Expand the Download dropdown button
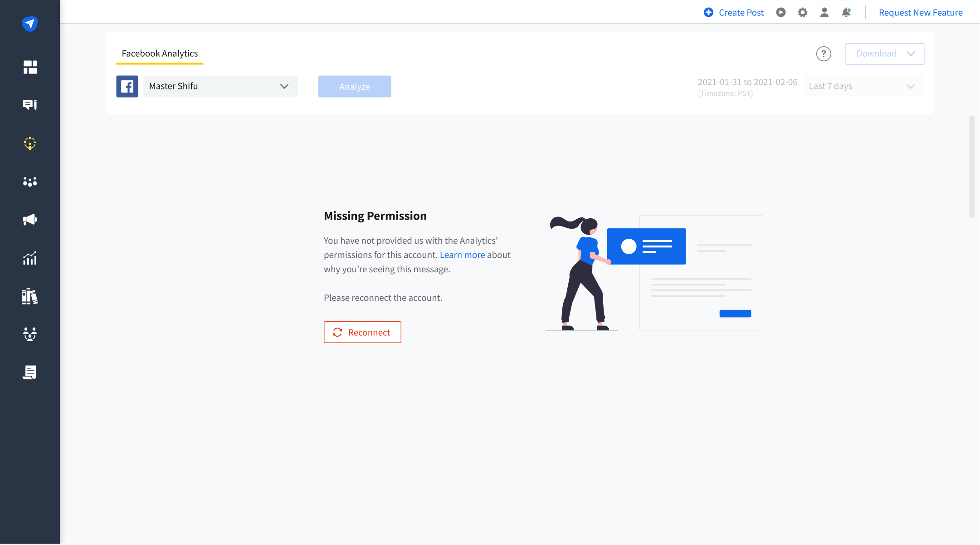Image resolution: width=980 pixels, height=545 pixels. coord(884,54)
